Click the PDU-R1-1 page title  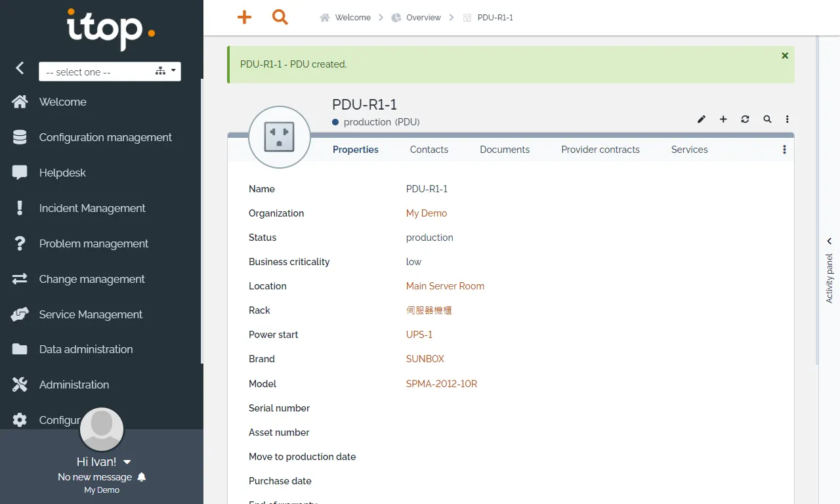[364, 104]
